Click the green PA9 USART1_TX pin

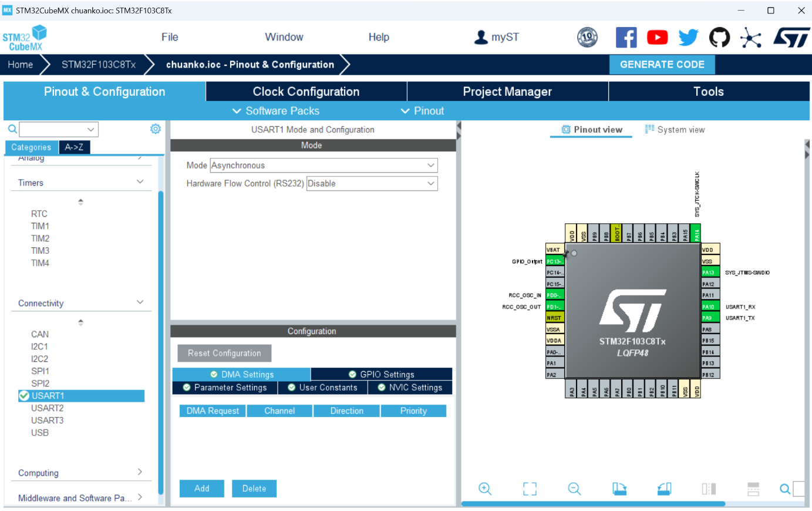[x=710, y=318]
